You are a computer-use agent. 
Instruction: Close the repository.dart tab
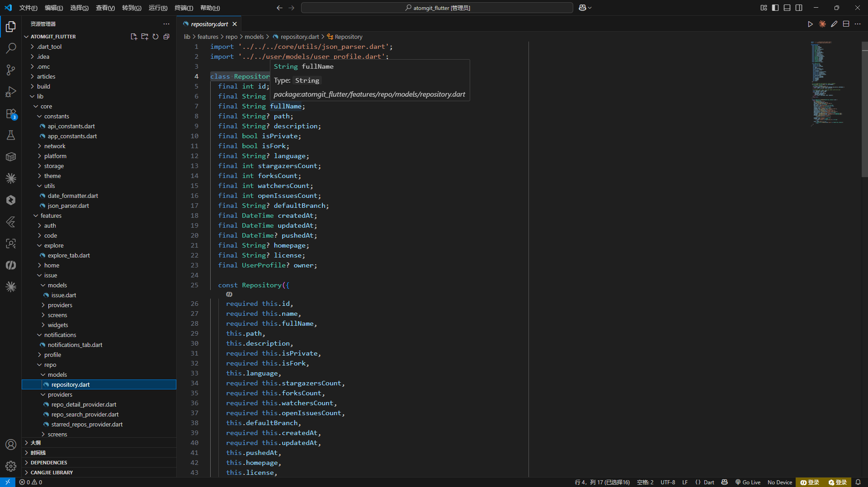235,24
